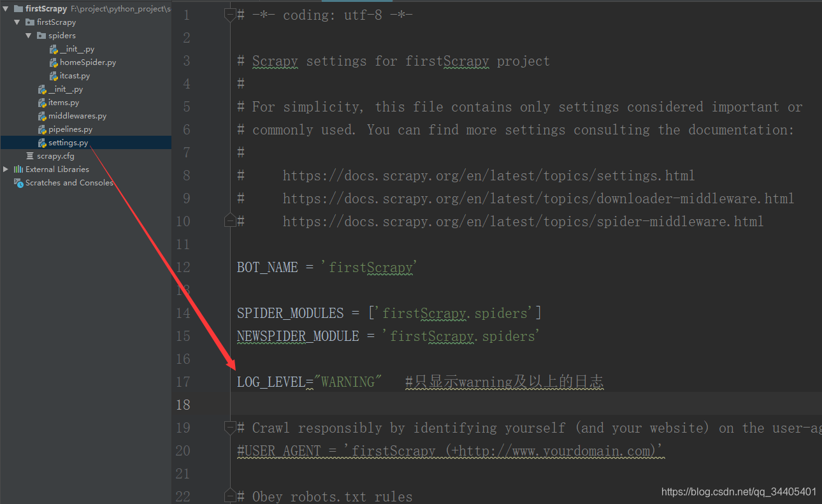
Task: Click the "WARNING" string value
Action: (x=347, y=382)
